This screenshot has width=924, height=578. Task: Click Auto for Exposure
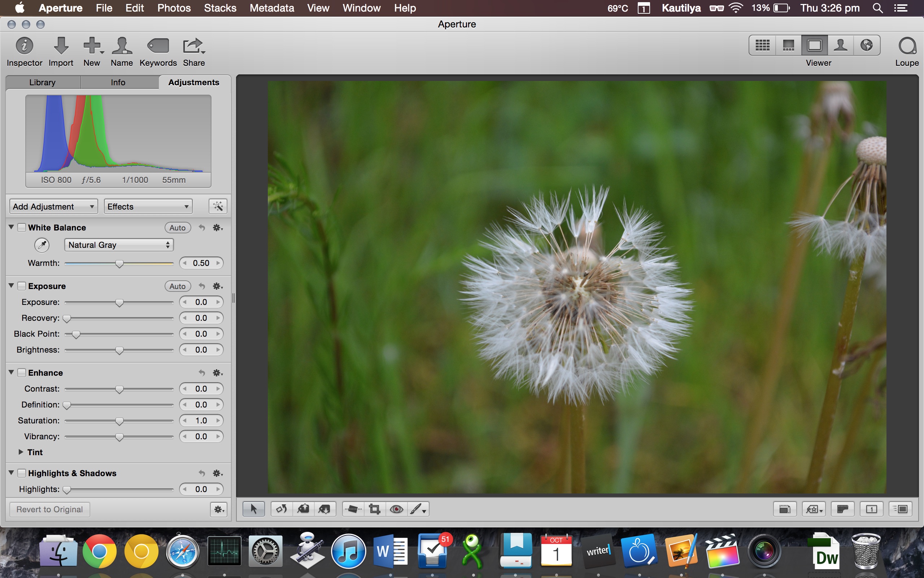pos(178,286)
